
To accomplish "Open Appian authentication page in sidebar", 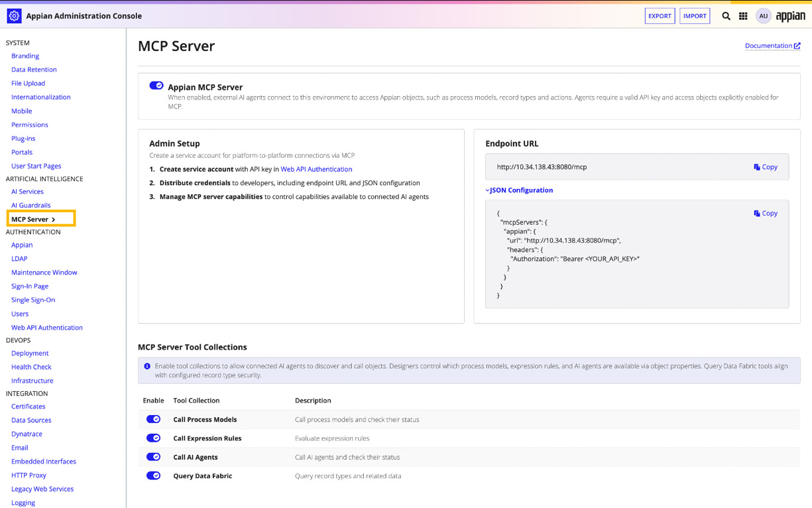I will pos(22,245).
